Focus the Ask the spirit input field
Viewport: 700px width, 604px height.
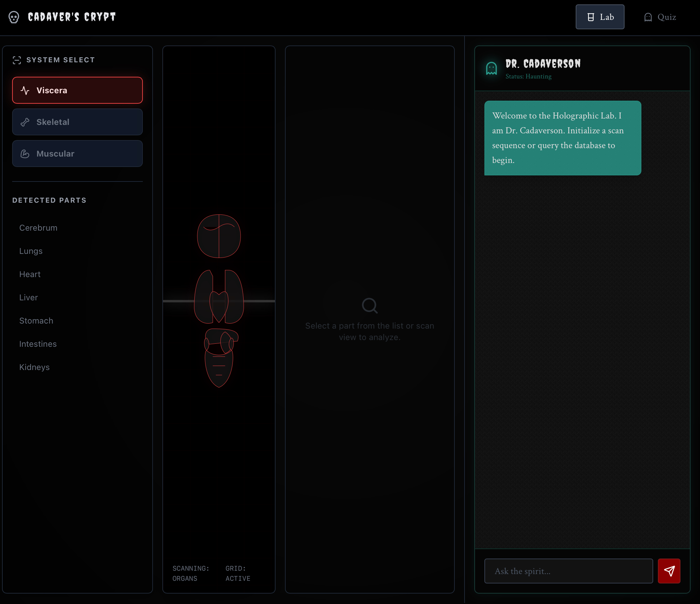pyautogui.click(x=568, y=571)
